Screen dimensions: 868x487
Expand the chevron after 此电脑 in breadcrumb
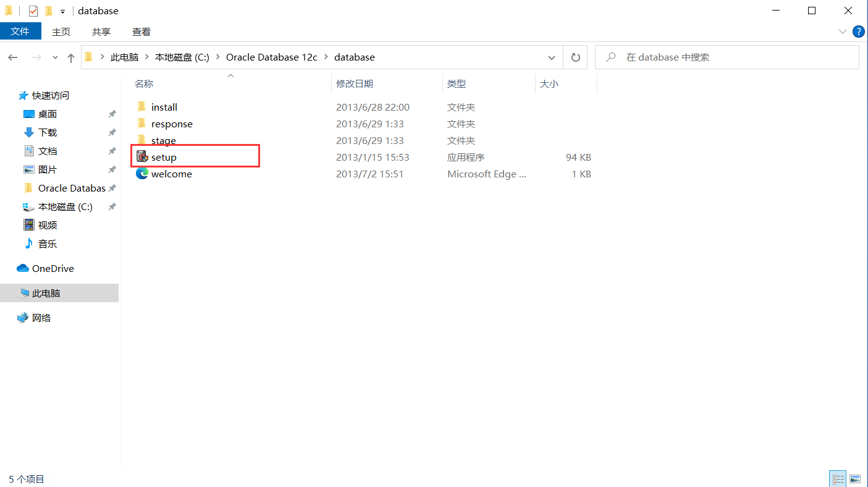[147, 57]
